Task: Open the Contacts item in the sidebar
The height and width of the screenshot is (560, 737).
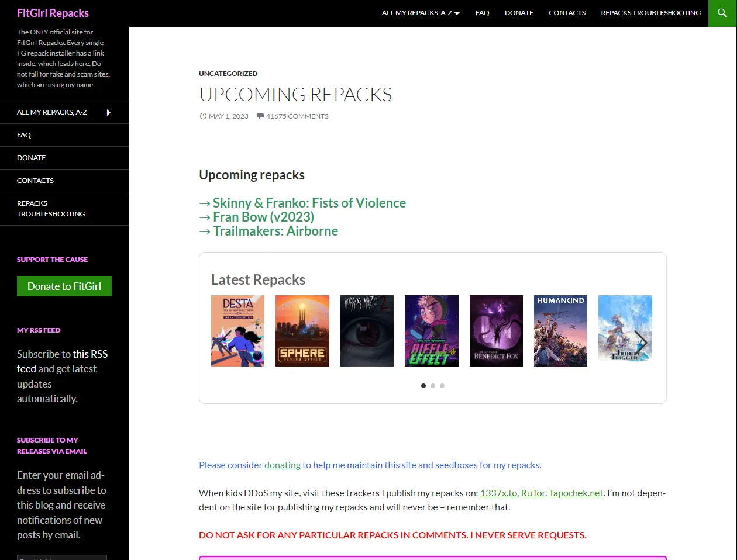Action: [35, 181]
